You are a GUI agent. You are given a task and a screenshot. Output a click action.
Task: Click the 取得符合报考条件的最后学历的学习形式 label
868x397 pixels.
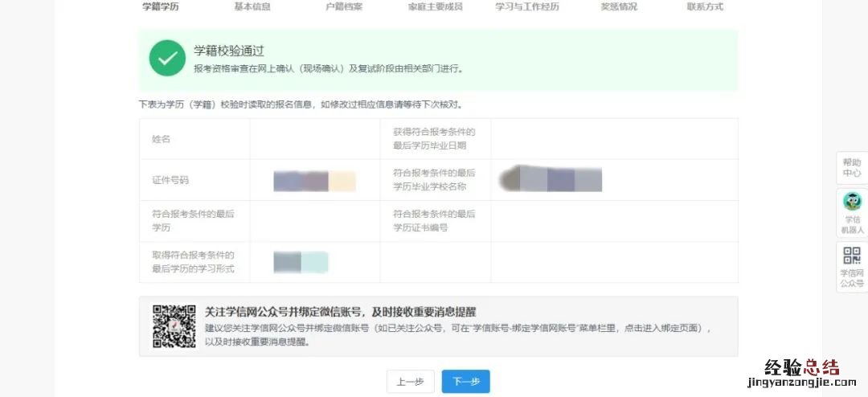193,262
